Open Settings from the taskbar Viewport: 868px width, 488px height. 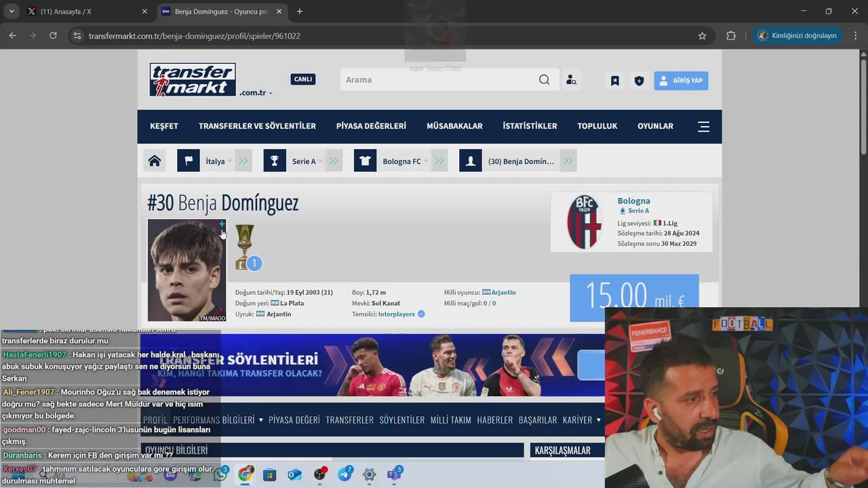[369, 474]
